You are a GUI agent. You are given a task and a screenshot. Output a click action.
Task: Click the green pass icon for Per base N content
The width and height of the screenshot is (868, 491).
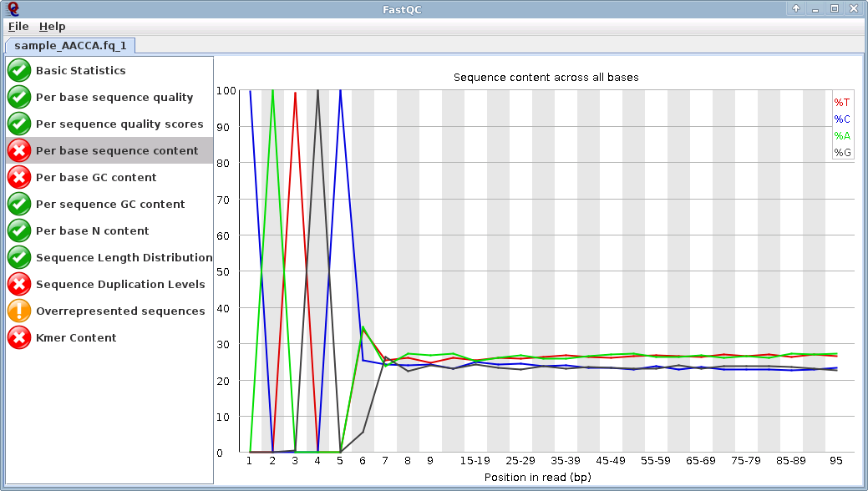[19, 230]
